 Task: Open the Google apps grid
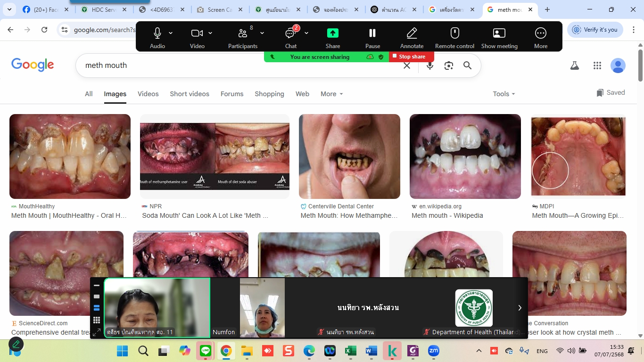tap(597, 66)
